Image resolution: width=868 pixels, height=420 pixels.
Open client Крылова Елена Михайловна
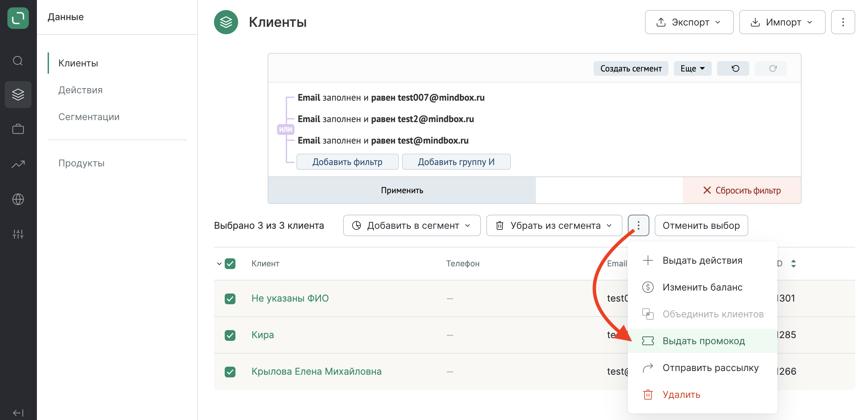tap(316, 371)
